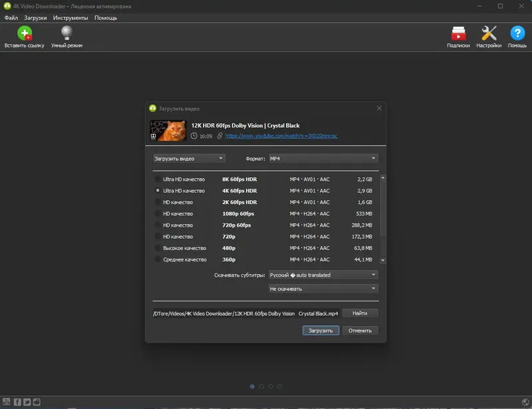Open the Формат MP4 dropdown

[x=323, y=158]
